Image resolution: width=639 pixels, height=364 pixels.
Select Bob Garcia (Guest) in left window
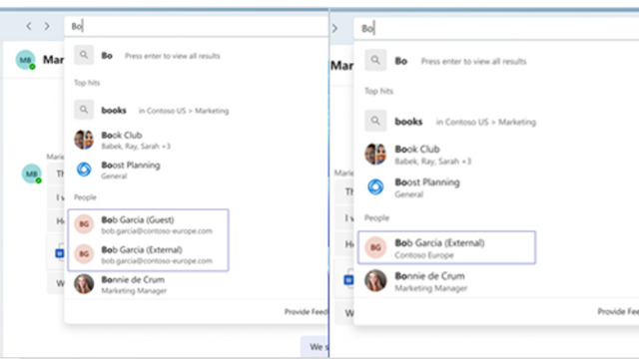(149, 224)
